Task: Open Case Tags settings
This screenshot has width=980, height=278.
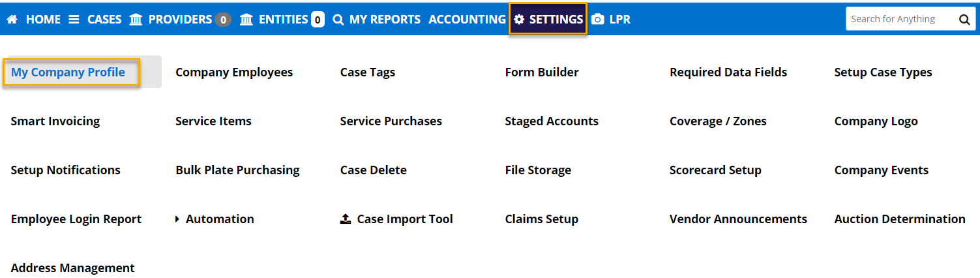Action: pos(368,72)
